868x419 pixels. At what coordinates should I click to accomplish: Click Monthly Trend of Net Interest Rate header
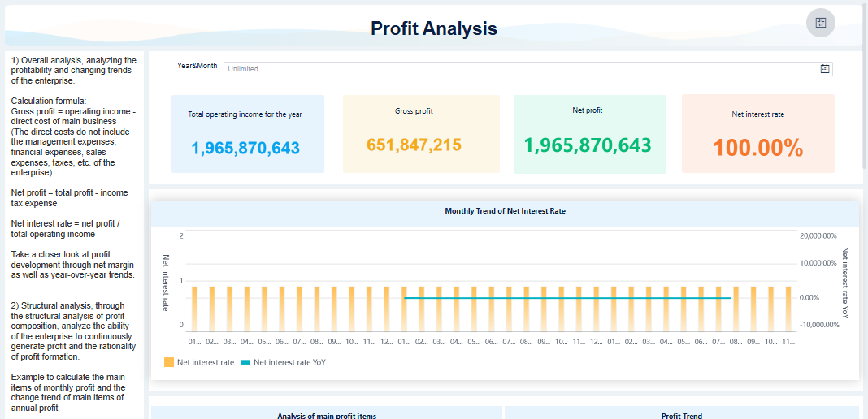505,211
